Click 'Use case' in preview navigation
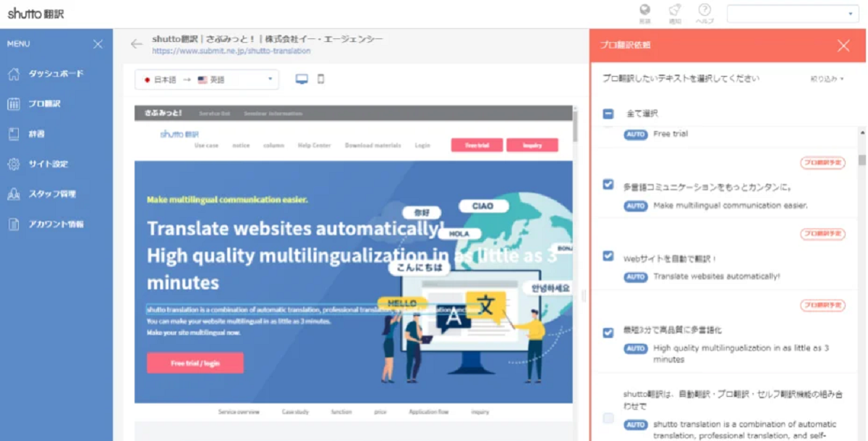The height and width of the screenshot is (441, 868). click(x=206, y=146)
